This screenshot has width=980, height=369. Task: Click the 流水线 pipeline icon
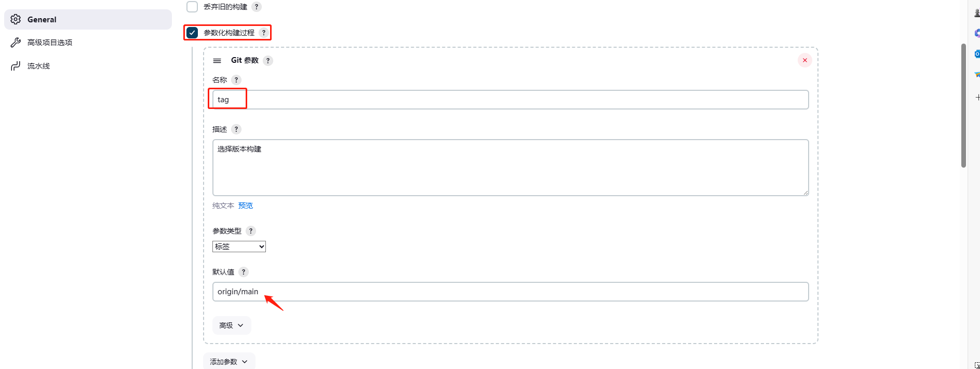[x=16, y=66]
